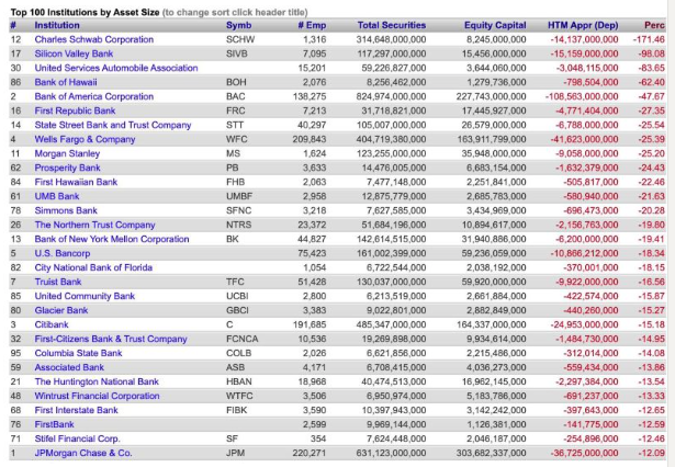Select employee count 209,843
This screenshot has height=467, width=676.
[309, 139]
